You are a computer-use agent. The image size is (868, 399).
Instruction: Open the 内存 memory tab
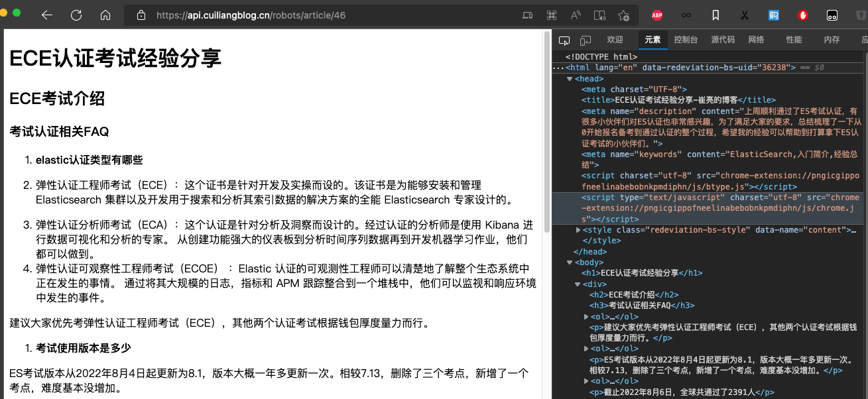(832, 40)
